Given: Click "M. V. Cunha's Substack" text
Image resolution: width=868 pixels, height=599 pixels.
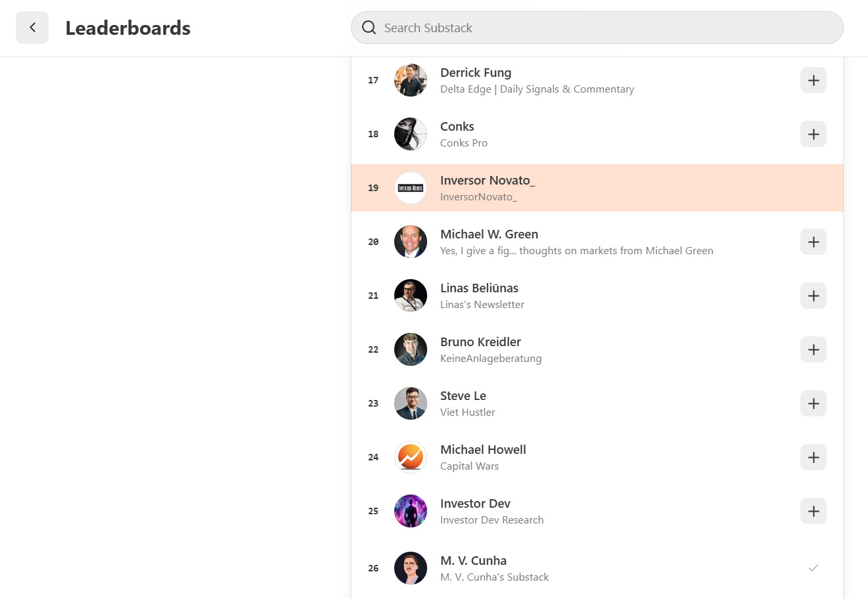Looking at the screenshot, I should (495, 577).
